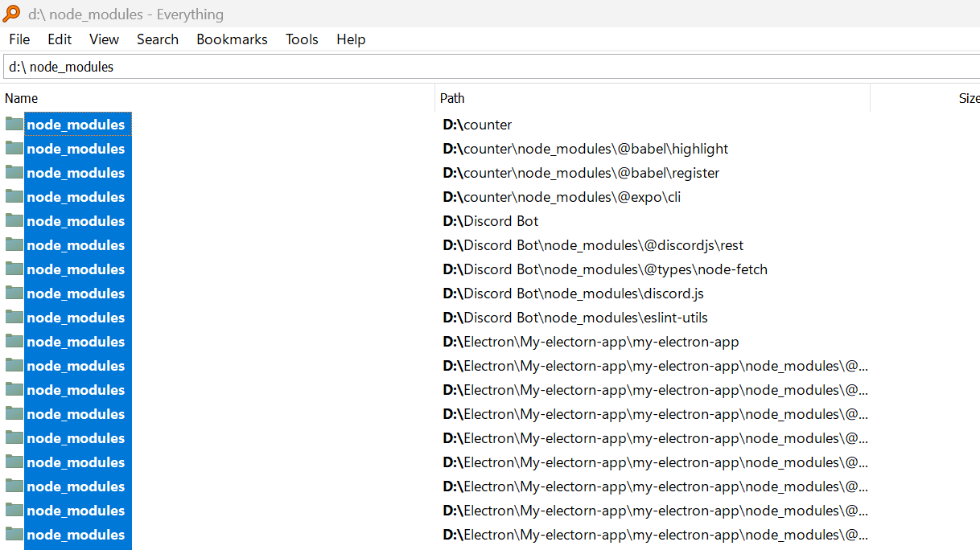This screenshot has width=980, height=550.
Task: Select the path 'D:\Discord Bot\node_modules\discord.js'
Action: (x=574, y=293)
